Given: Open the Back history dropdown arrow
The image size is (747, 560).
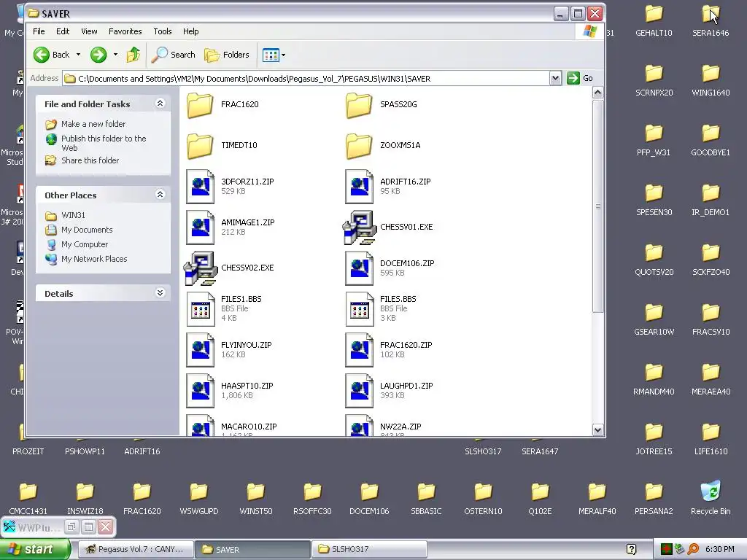Looking at the screenshot, I should [78, 55].
